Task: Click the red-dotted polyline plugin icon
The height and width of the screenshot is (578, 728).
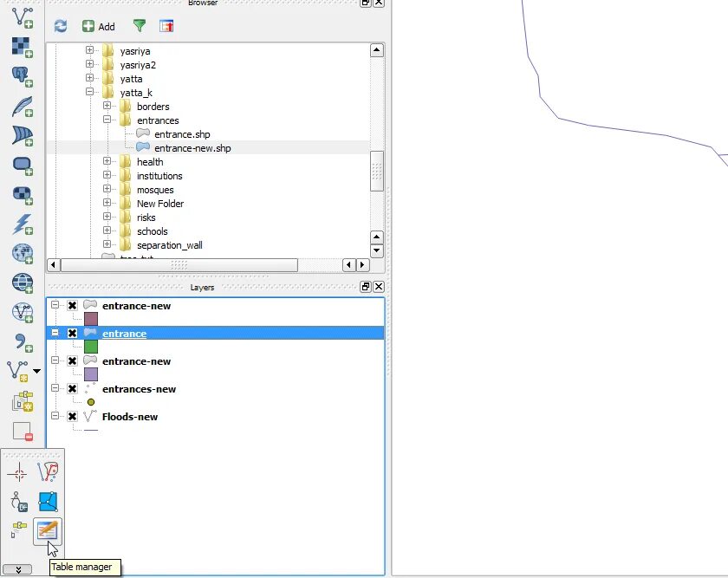Action: click(x=48, y=472)
